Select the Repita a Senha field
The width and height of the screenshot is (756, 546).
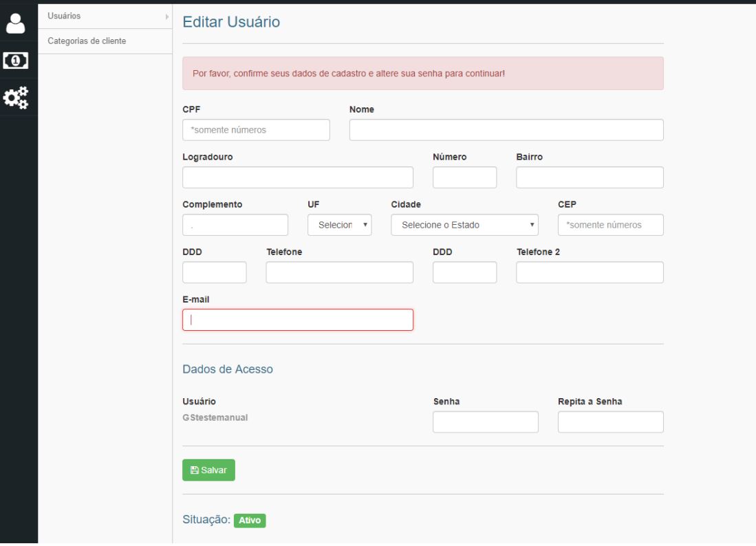[x=610, y=422]
